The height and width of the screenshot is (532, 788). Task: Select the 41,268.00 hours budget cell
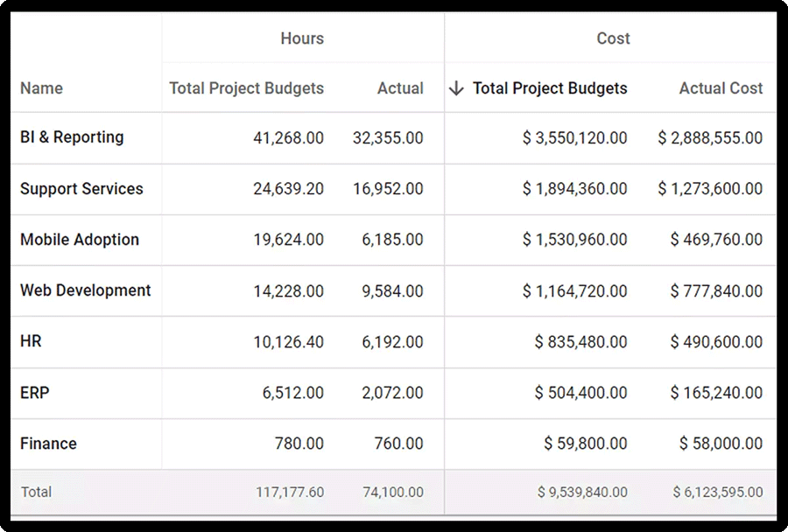coord(288,137)
